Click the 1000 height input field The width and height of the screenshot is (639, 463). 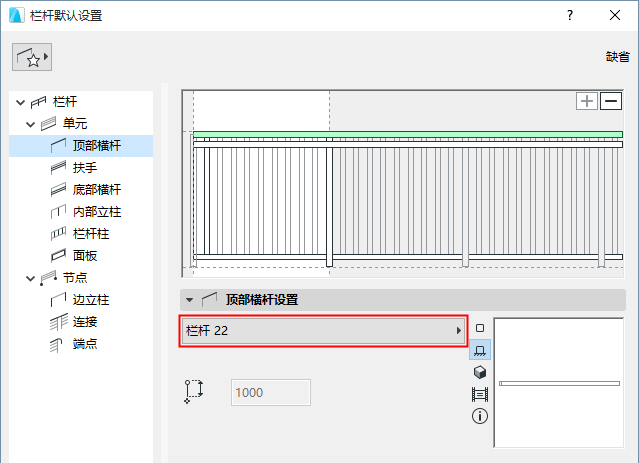pyautogui.click(x=271, y=392)
